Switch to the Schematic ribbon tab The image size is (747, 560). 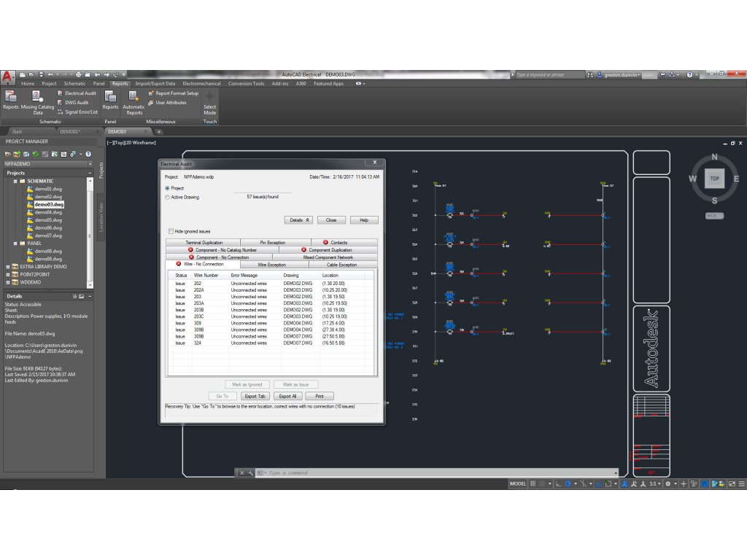pos(75,84)
